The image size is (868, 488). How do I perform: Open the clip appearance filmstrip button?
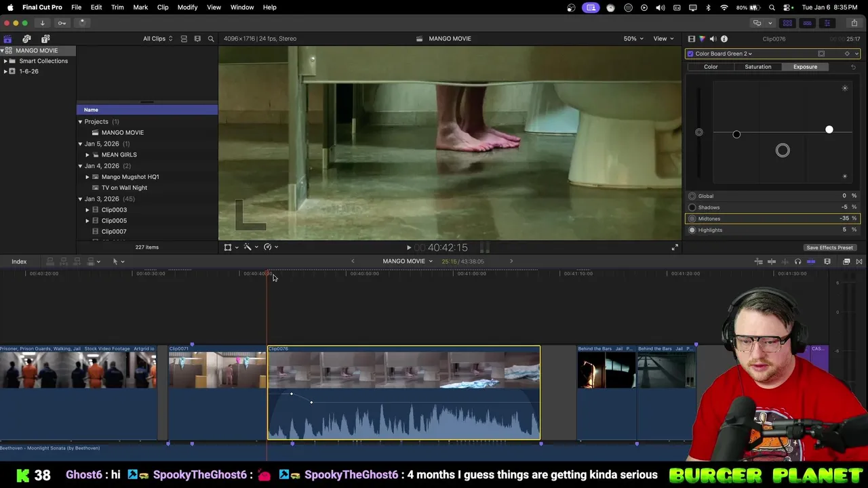pos(827,262)
